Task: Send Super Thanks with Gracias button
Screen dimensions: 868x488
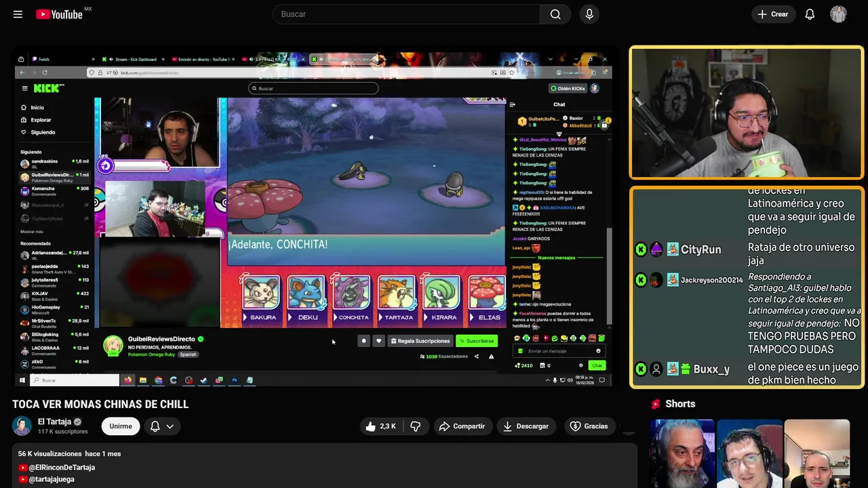Action: [589, 426]
